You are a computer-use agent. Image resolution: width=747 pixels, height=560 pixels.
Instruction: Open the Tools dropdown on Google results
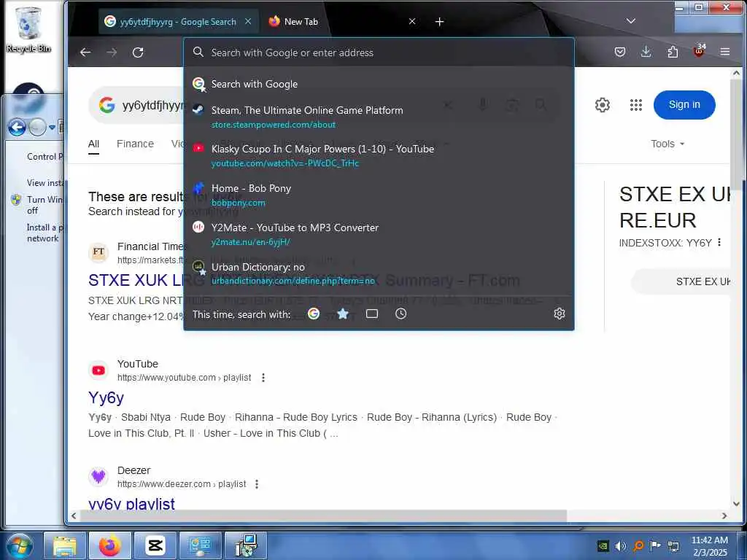coord(667,144)
